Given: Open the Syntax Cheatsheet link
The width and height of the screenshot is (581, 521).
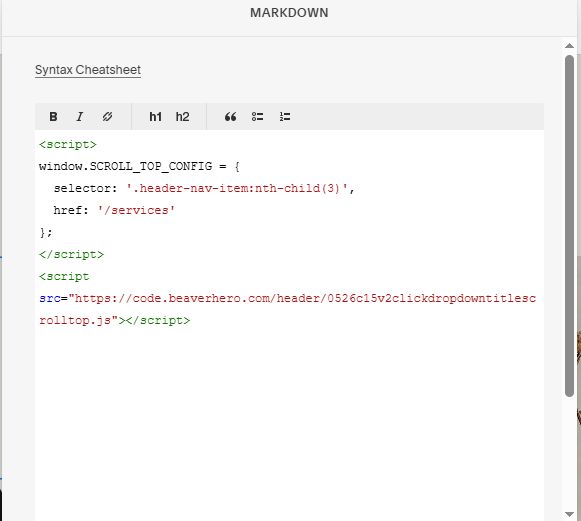Looking at the screenshot, I should 88,70.
